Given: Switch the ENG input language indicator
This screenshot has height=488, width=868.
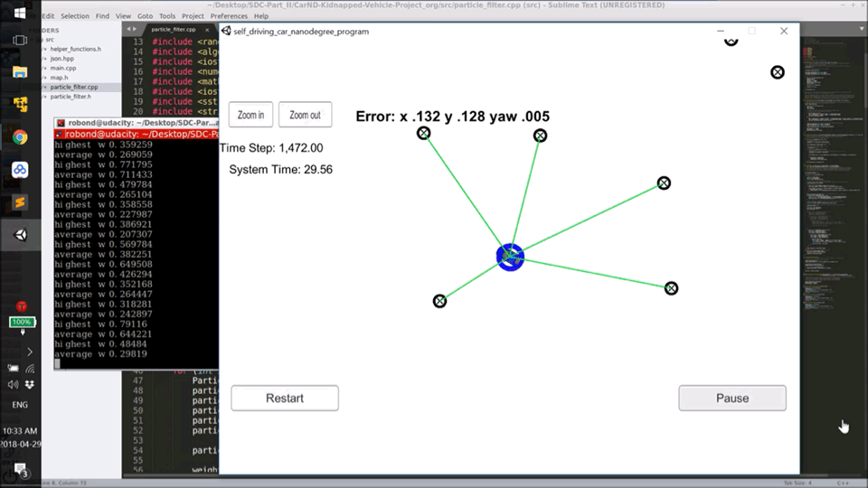Looking at the screenshot, I should click(20, 405).
